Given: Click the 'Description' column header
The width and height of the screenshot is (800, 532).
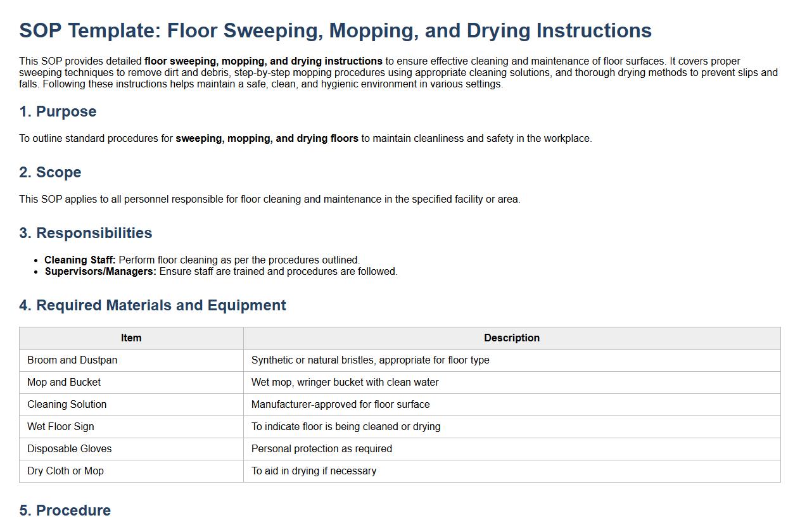Looking at the screenshot, I should (511, 338).
